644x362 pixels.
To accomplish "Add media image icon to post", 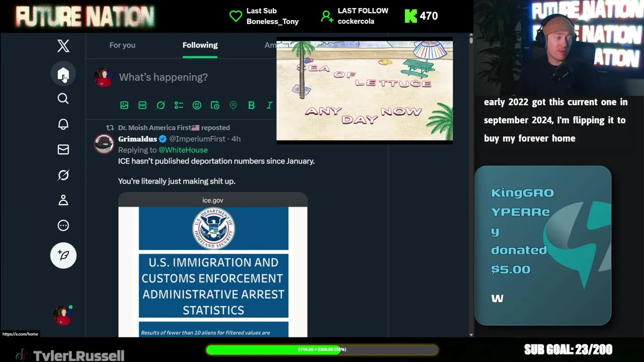I will (124, 105).
